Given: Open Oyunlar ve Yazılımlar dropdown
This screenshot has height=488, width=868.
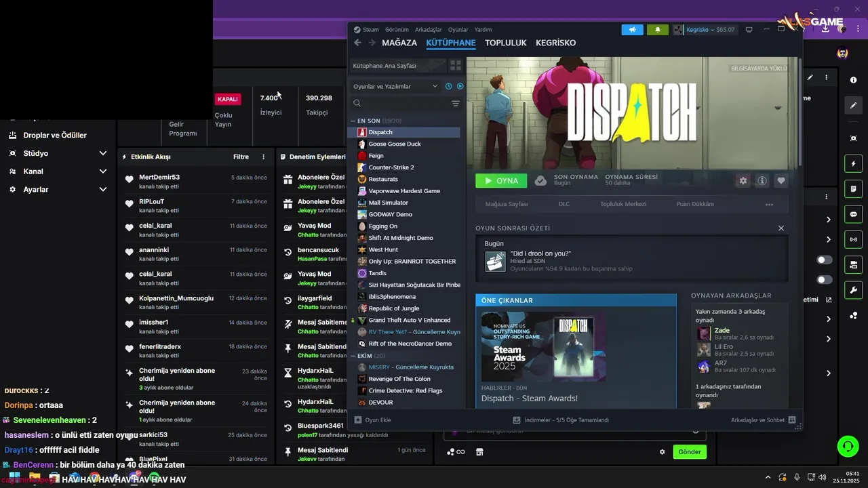Looking at the screenshot, I should click(395, 86).
